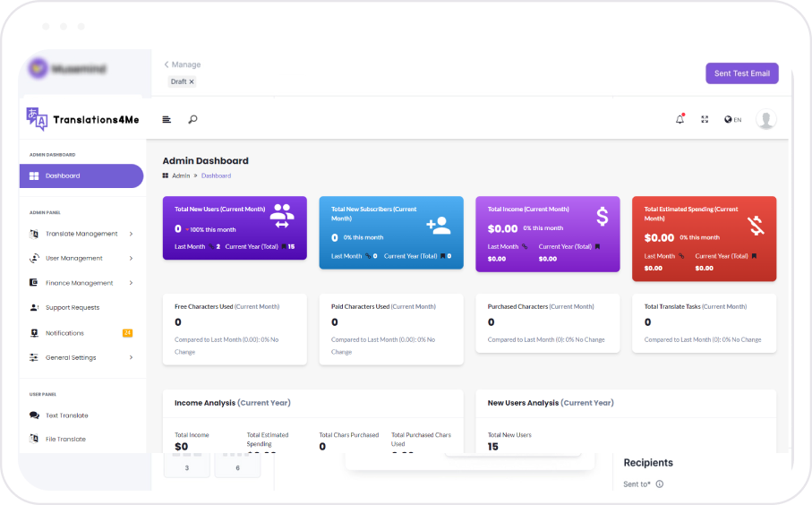This screenshot has width=812, height=505.
Task: Click the Admin breadcrumb link
Action: pos(181,175)
